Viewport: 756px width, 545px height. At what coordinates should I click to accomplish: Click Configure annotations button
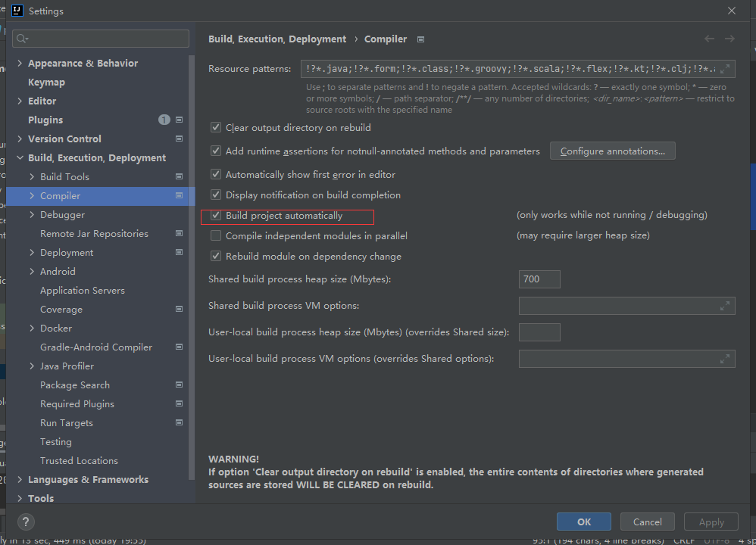tap(612, 151)
